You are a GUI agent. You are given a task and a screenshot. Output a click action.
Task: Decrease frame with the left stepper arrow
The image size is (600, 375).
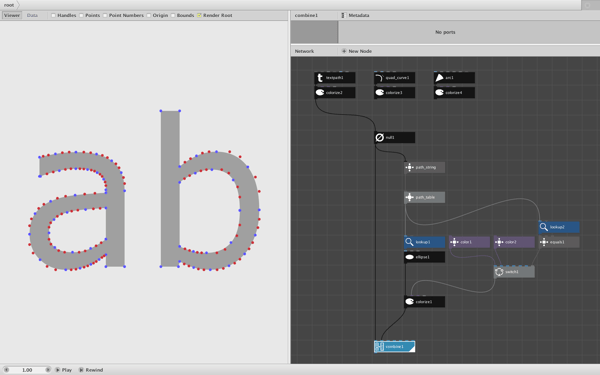pos(6,370)
